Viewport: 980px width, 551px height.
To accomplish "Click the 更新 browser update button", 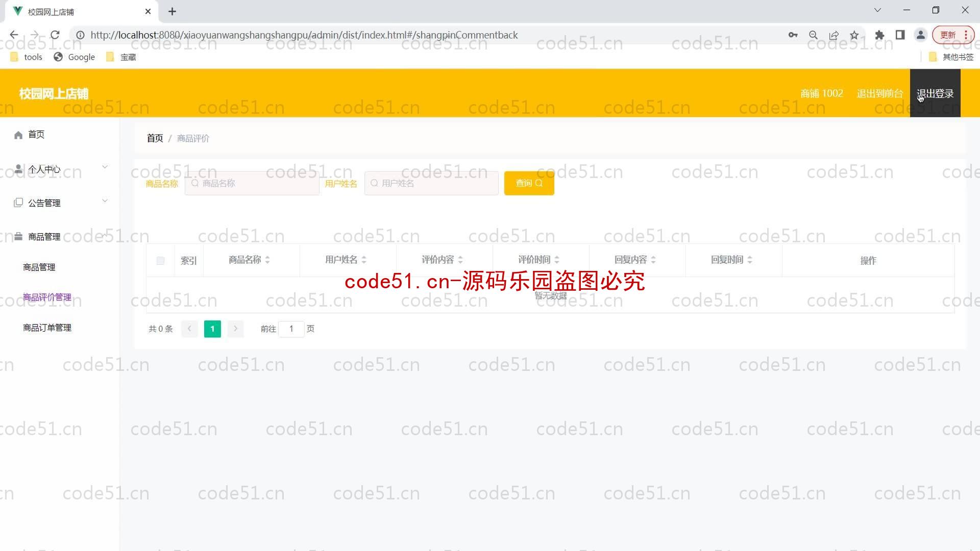I will pos(948,35).
